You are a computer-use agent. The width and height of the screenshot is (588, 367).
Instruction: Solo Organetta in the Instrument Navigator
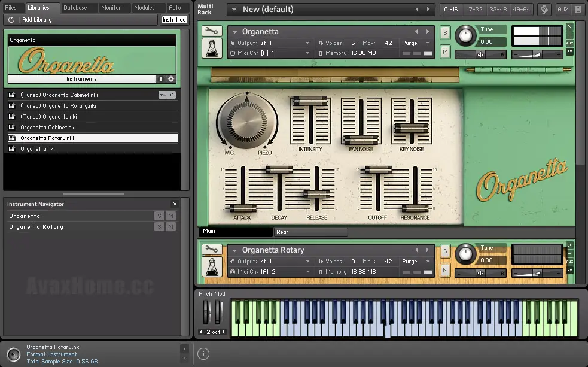coord(159,216)
